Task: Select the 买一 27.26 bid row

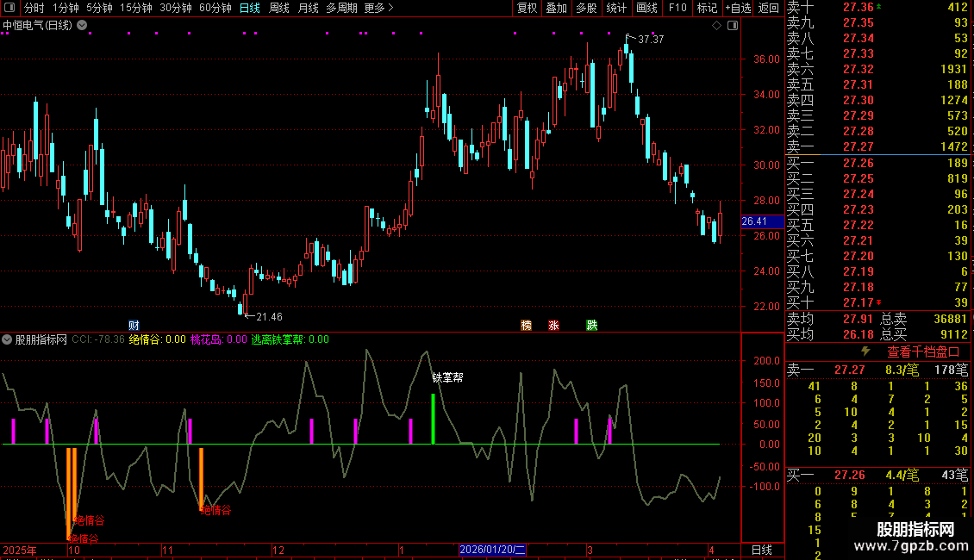Action: [x=877, y=163]
